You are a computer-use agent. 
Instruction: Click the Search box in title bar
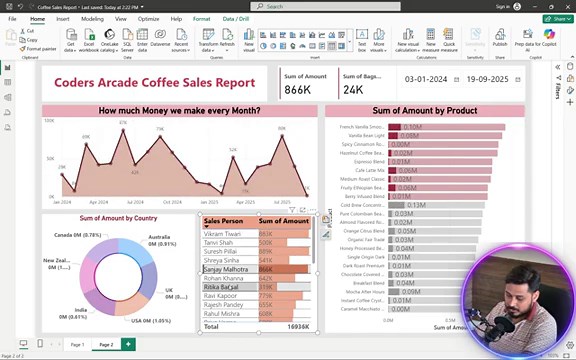point(325,6)
